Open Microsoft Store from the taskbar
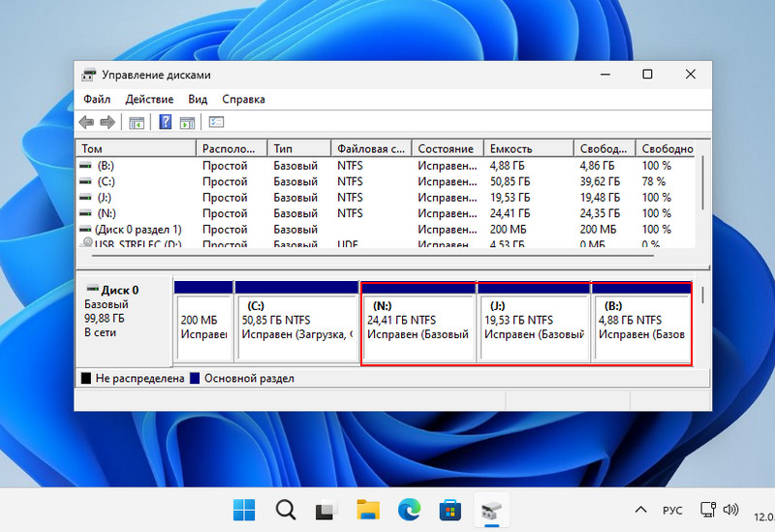775x532 pixels. click(450, 511)
